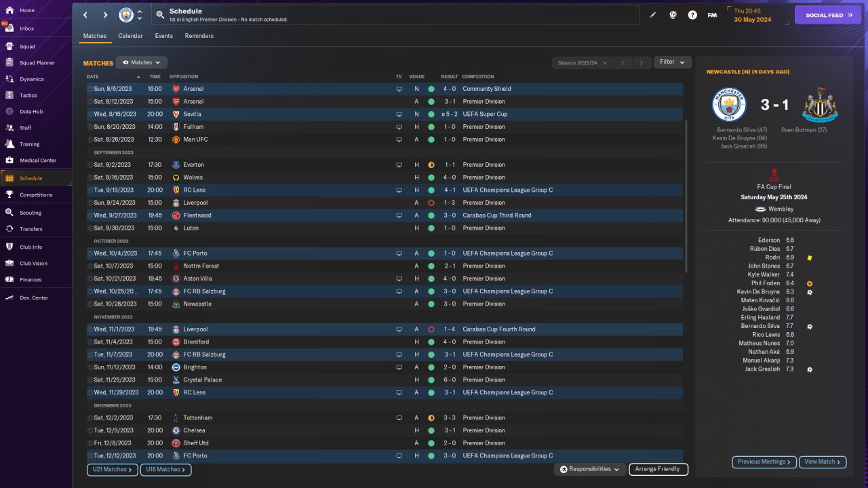This screenshot has width=868, height=488.
Task: Open the Inbox in the sidebar
Action: coord(27,28)
